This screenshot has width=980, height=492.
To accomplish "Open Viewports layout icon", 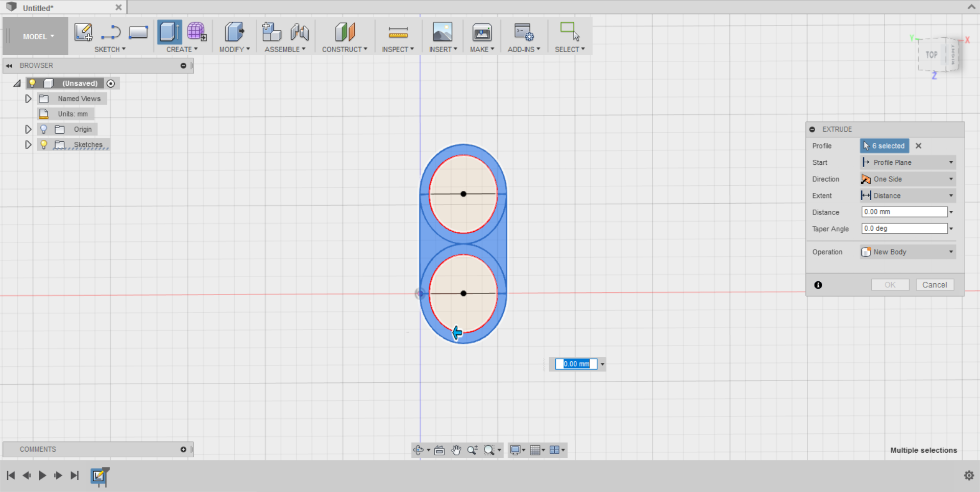I will 554,450.
